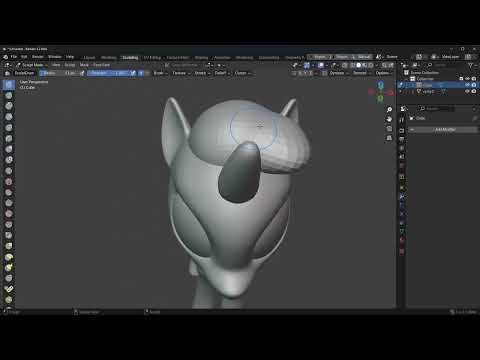Open the Texture dropdown
Image resolution: width=480 pixels, height=360 pixels.
tap(180, 73)
